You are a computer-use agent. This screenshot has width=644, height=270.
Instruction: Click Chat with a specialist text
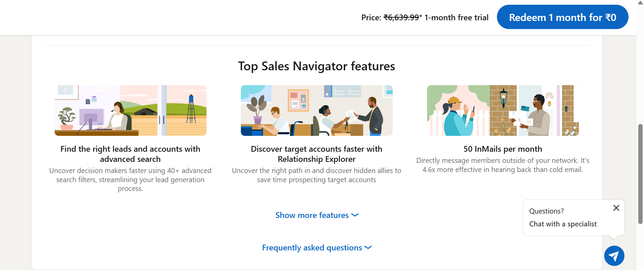point(563,224)
